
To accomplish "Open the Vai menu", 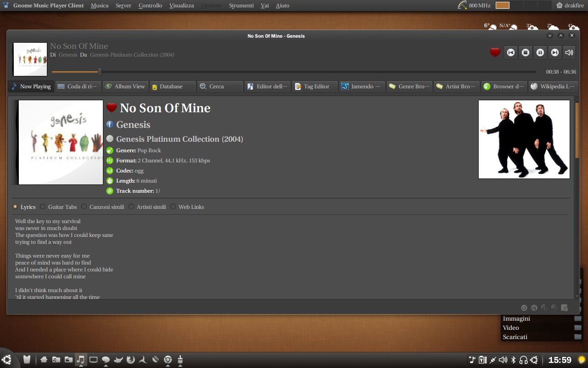I will [265, 6].
